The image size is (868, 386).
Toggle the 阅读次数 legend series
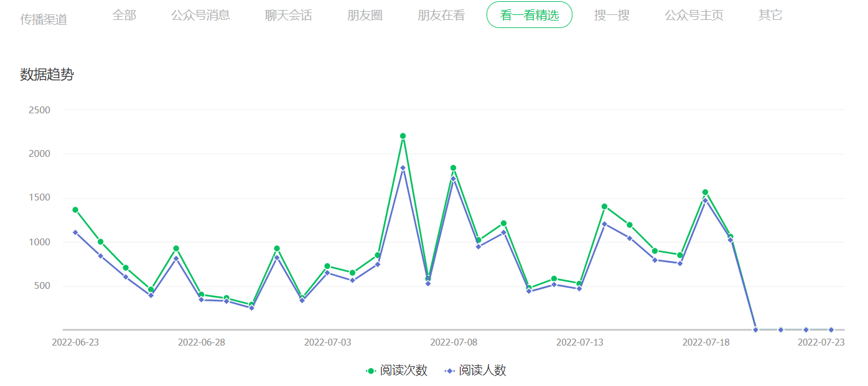(x=397, y=370)
